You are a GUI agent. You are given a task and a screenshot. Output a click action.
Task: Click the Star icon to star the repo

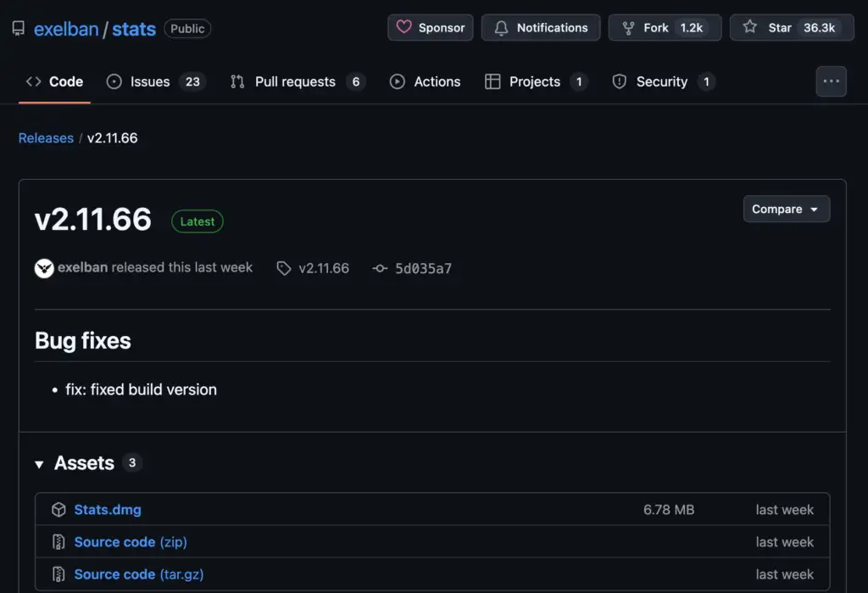coord(749,27)
